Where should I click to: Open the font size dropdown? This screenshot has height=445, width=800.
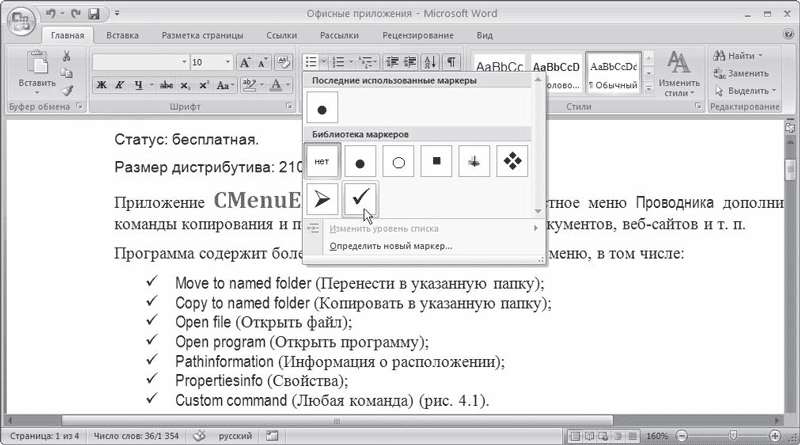[228, 62]
